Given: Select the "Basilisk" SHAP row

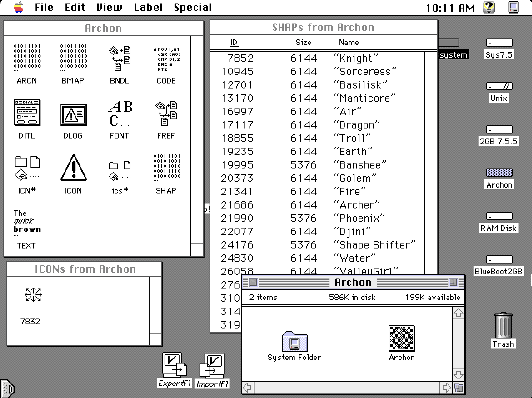Looking at the screenshot, I should (x=317, y=85).
